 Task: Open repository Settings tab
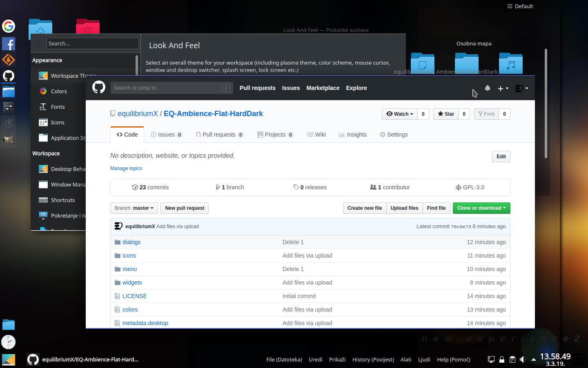(394, 135)
